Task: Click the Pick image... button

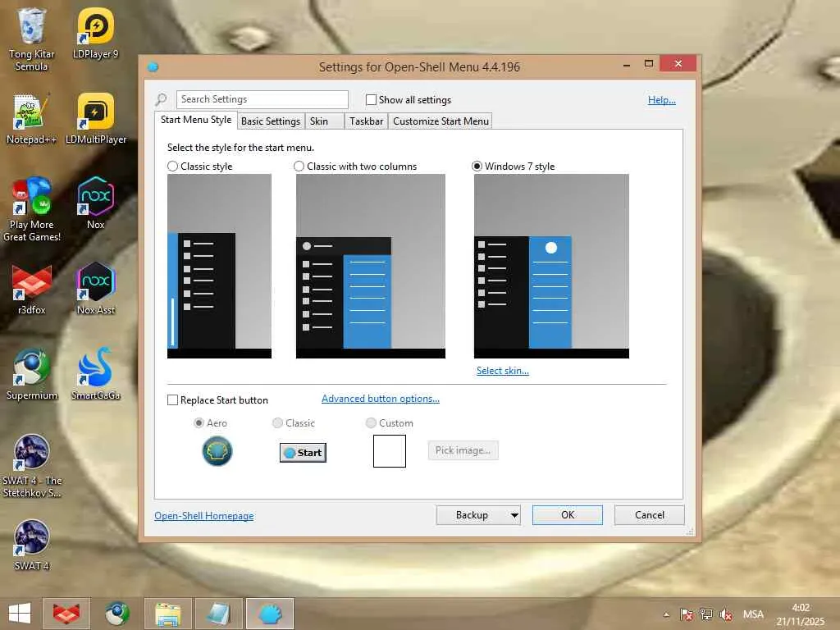Action: [x=463, y=450]
